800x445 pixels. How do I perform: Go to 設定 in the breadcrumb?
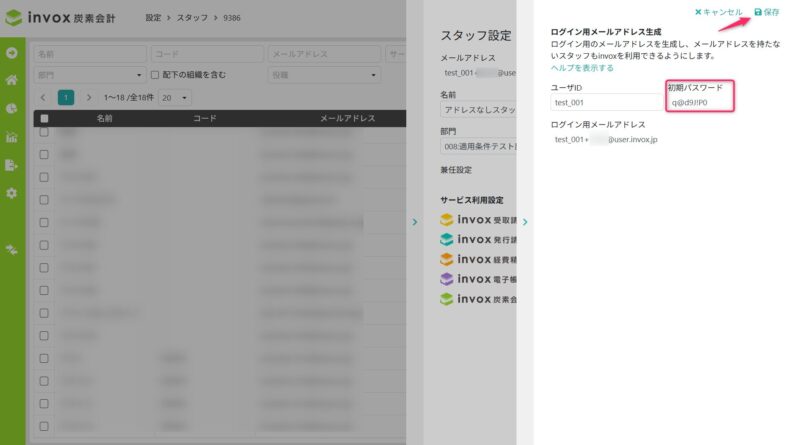(153, 18)
